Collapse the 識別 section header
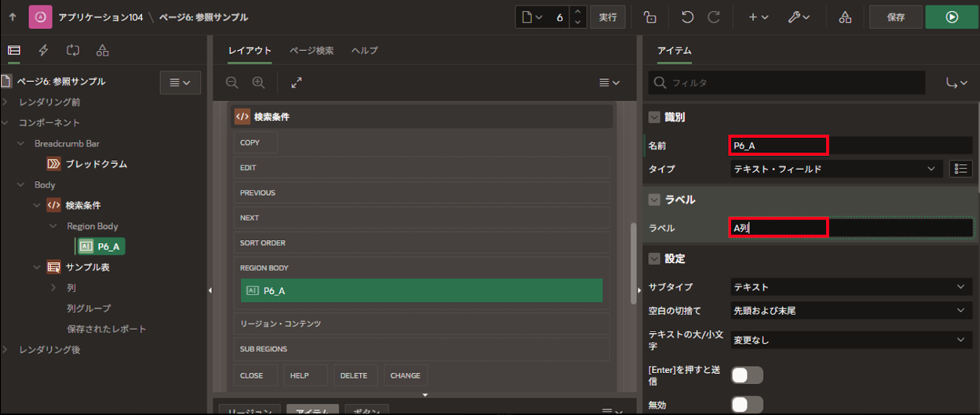 pos(654,117)
